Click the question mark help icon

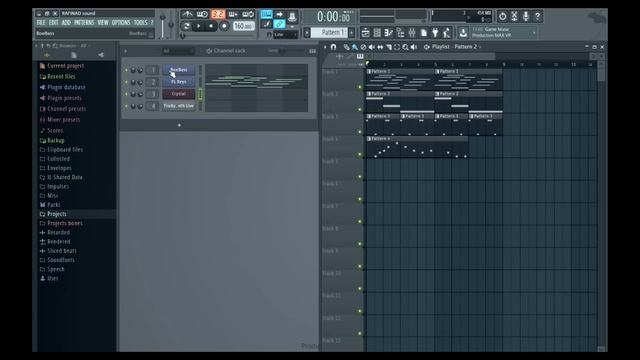click(x=538, y=16)
